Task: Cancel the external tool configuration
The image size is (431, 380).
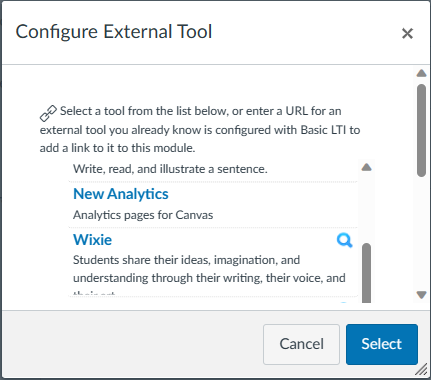Action: [x=301, y=344]
